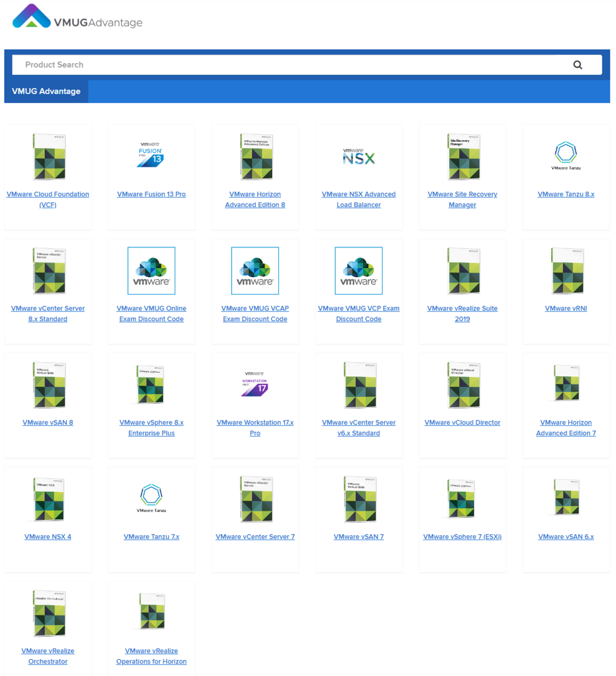Select the VMUG Advantage tab
This screenshot has width=616, height=676.
pyautogui.click(x=46, y=91)
